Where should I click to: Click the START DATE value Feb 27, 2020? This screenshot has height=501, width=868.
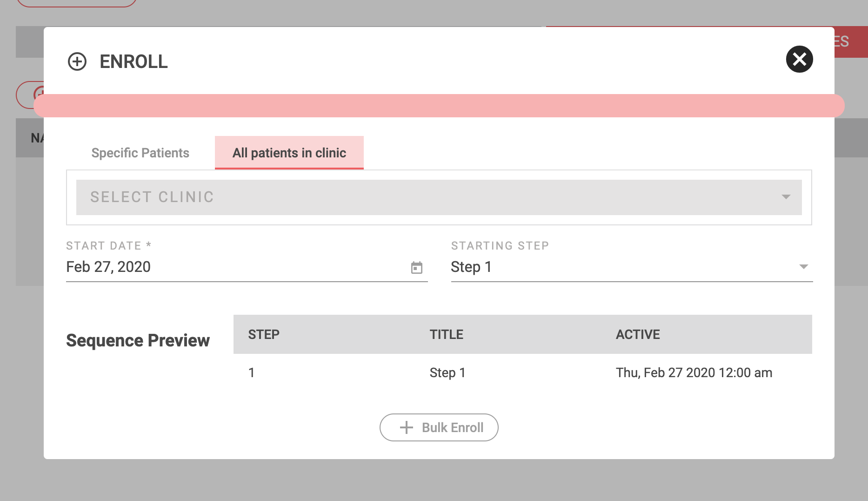109,267
